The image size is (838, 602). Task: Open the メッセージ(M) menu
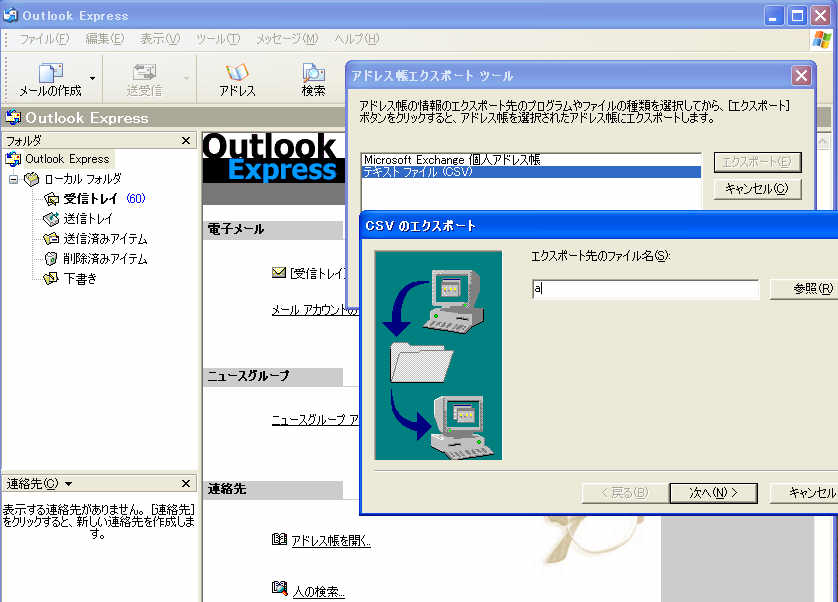[x=287, y=39]
